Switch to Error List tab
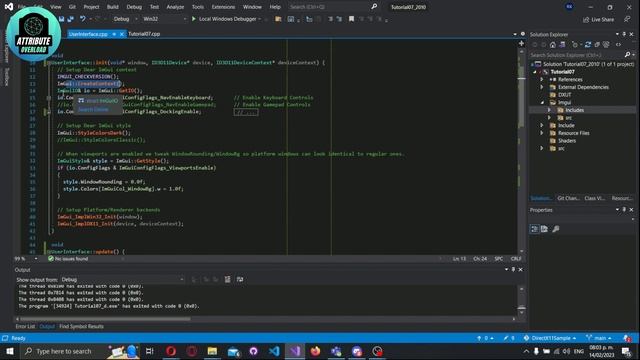The height and width of the screenshot is (360, 640). pos(25,327)
